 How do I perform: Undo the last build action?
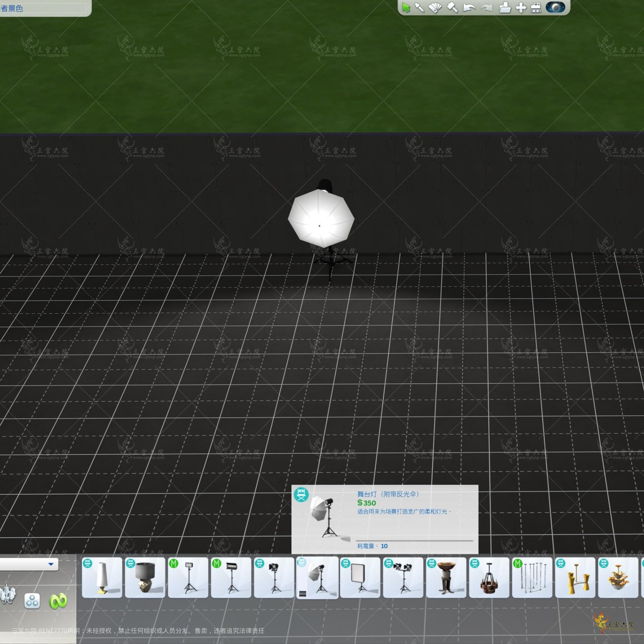469,7
